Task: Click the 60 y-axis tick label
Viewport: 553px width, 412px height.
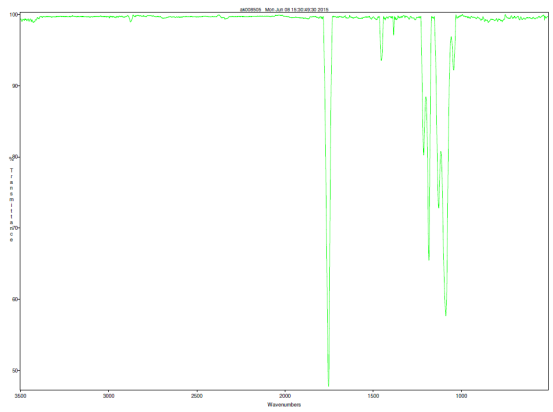Action: tap(15, 299)
